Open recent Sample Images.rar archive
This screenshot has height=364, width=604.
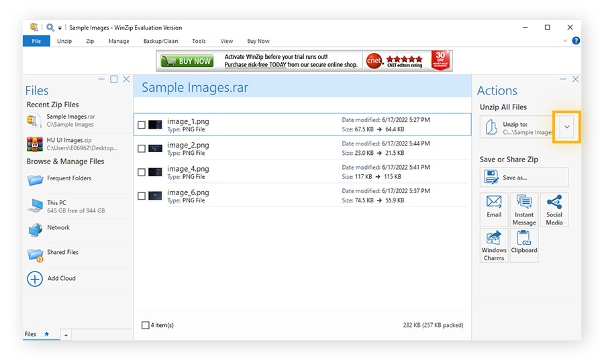click(x=79, y=121)
